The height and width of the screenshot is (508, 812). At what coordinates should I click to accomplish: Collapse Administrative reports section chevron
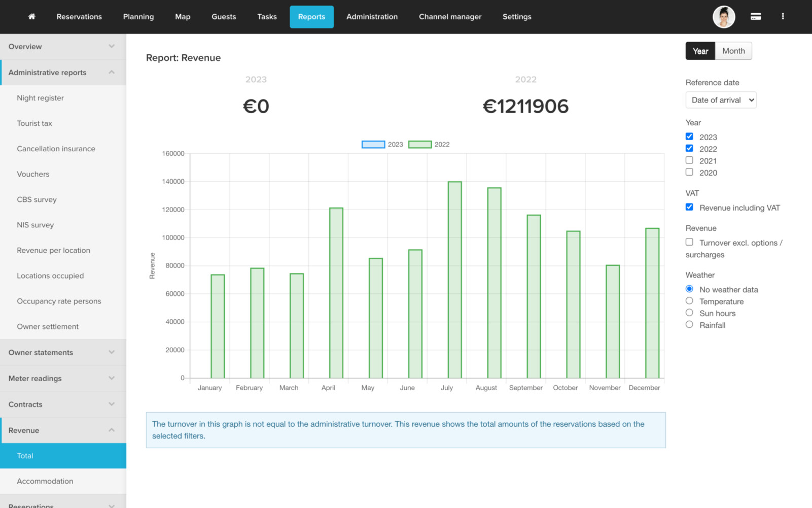pyautogui.click(x=111, y=73)
